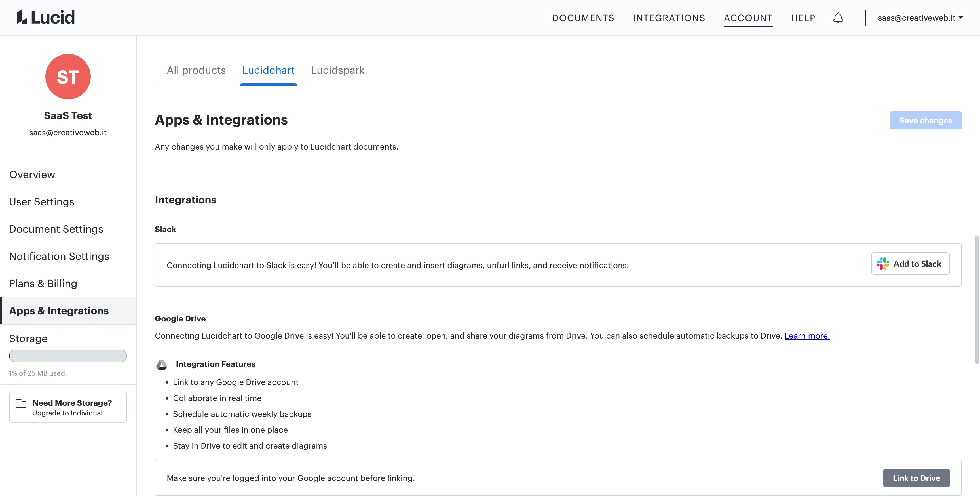Click the Save changes button
Image resolution: width=980 pixels, height=496 pixels.
(925, 120)
